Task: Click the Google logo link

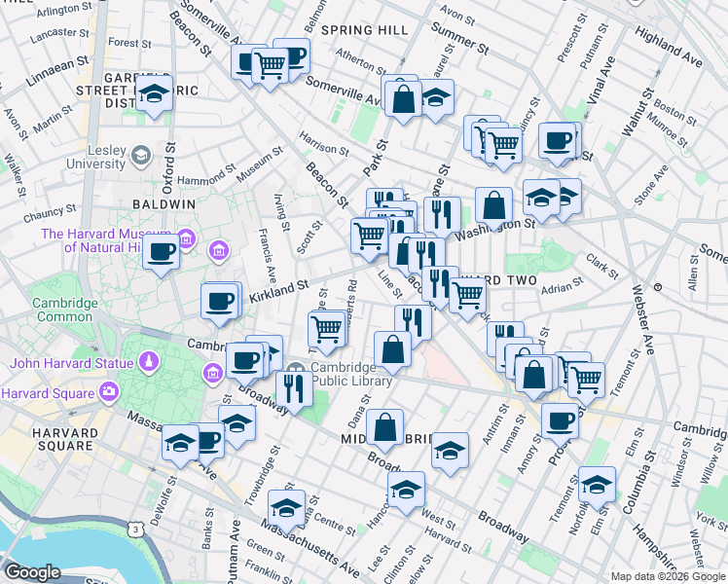Action: (32, 572)
